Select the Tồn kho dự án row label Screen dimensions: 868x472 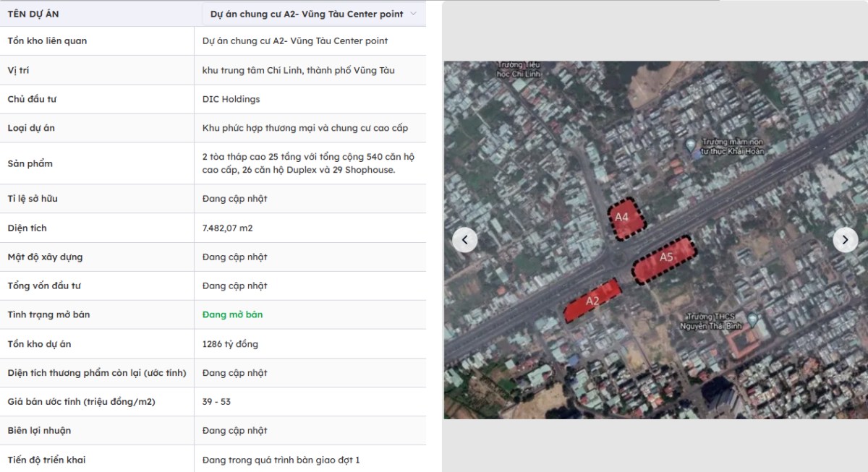pos(40,344)
